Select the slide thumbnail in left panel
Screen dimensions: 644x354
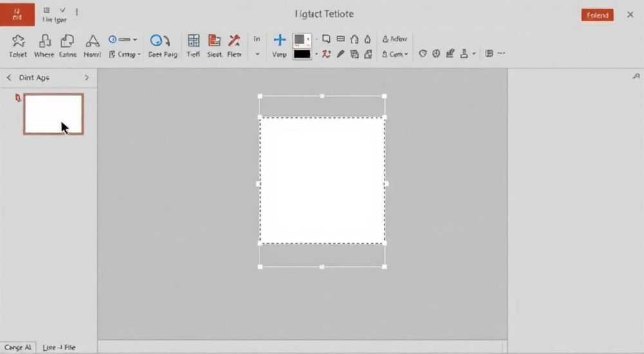pyautogui.click(x=53, y=114)
